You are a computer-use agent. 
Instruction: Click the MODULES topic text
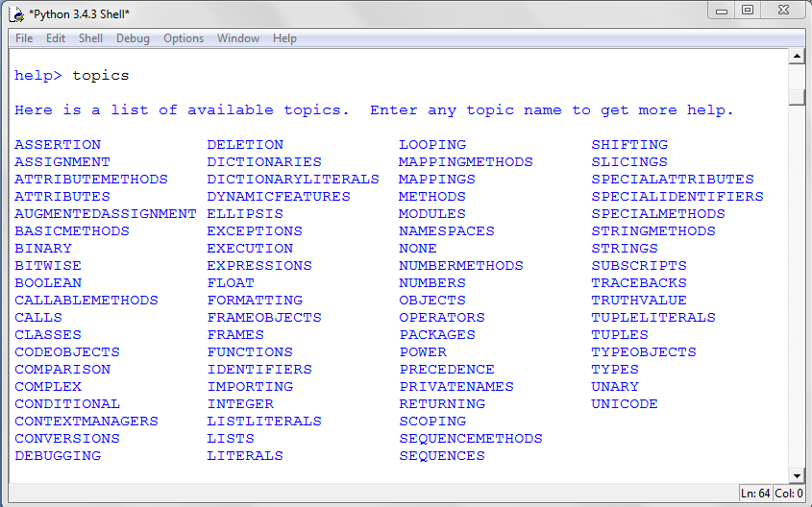[432, 214]
